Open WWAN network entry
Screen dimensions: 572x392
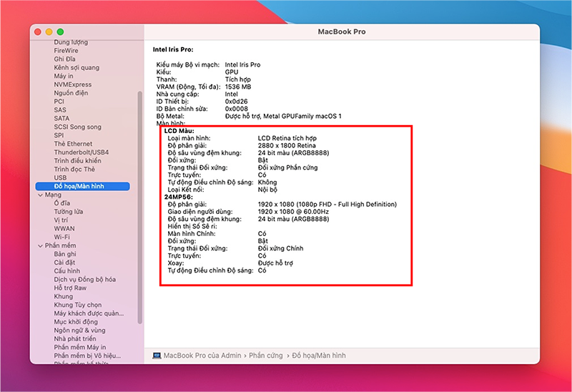pyautogui.click(x=64, y=228)
